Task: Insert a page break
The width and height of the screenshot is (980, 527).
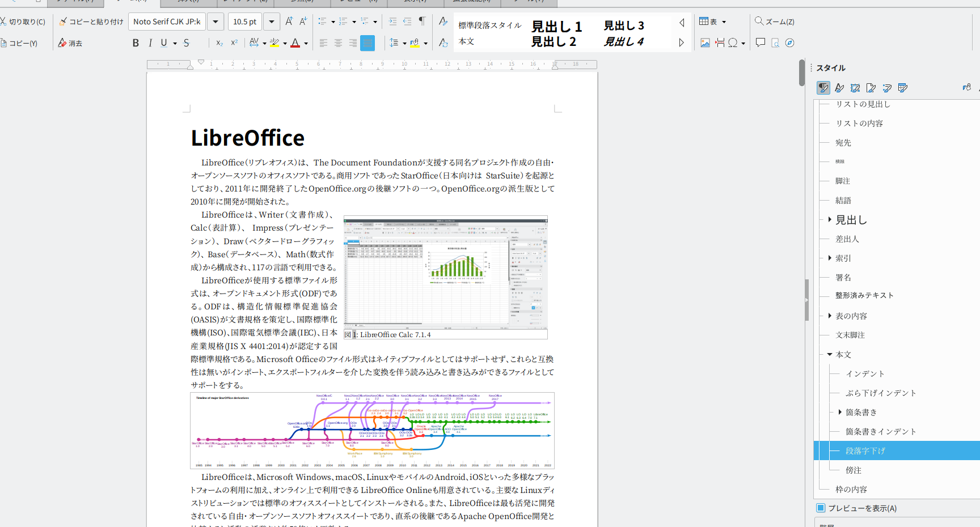Action: click(720, 43)
